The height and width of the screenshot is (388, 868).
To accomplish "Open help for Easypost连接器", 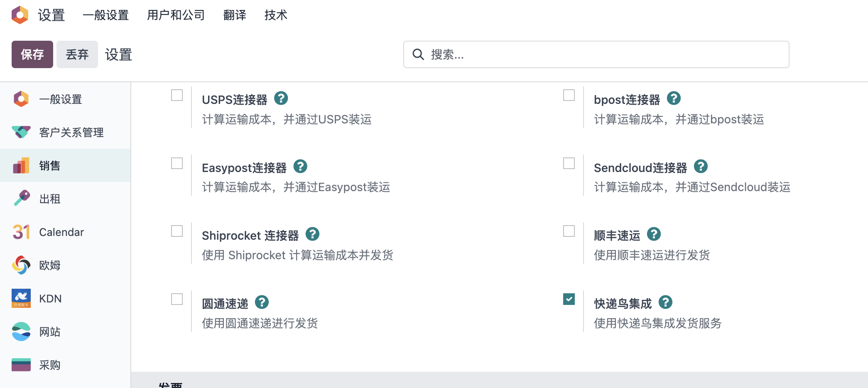I will [x=300, y=167].
